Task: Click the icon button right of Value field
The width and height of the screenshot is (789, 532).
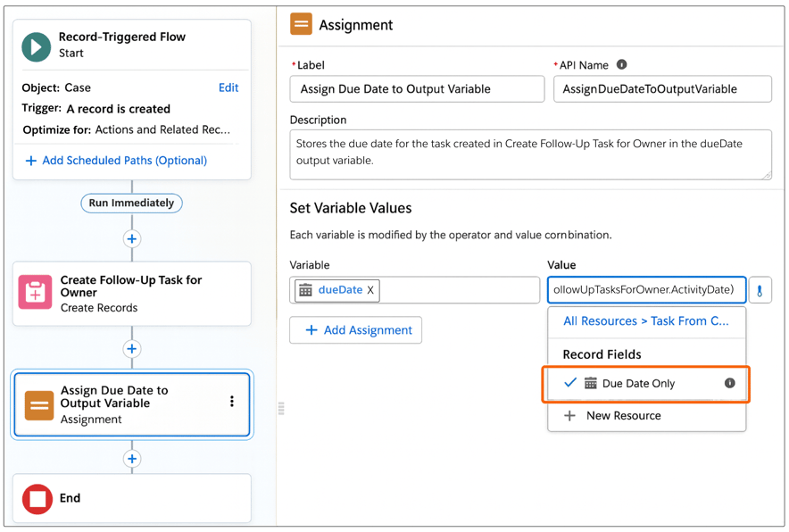Action: point(760,290)
